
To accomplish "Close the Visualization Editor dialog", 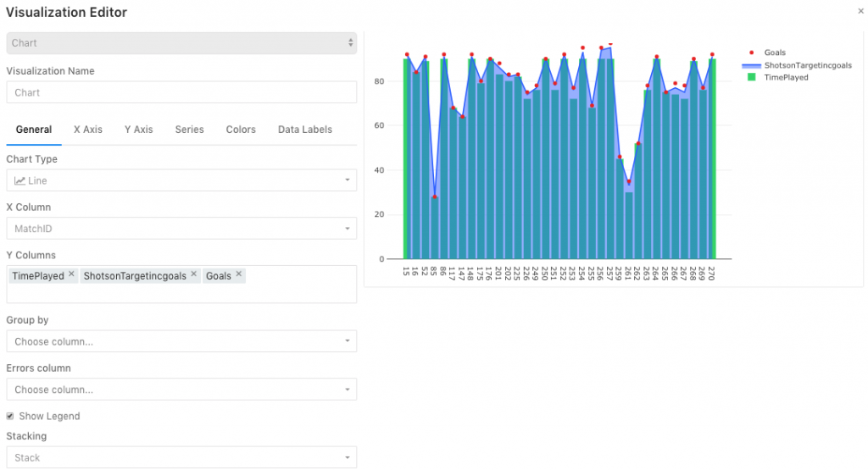I will point(861,11).
